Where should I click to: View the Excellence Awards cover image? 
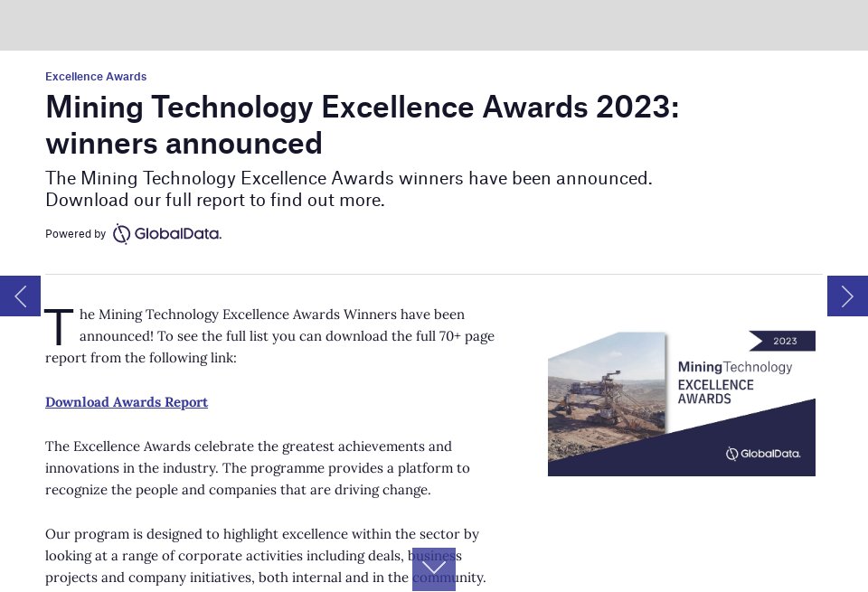(681, 403)
